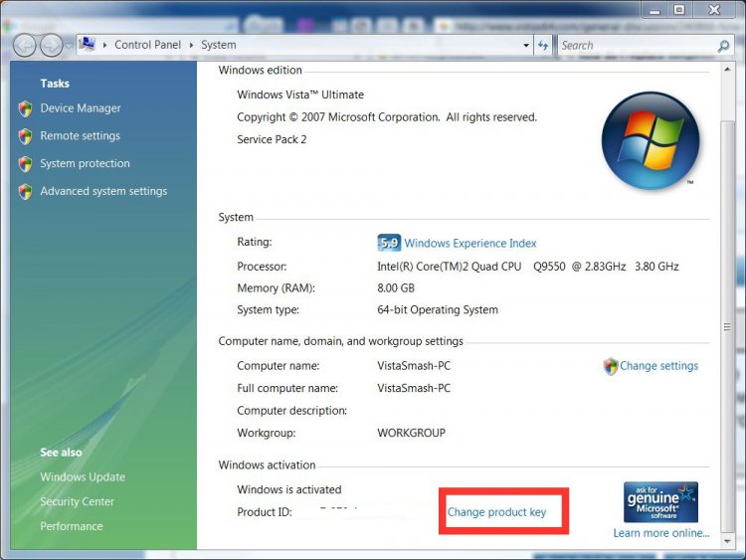Click the Genuine Microsoft software badge

[x=660, y=502]
